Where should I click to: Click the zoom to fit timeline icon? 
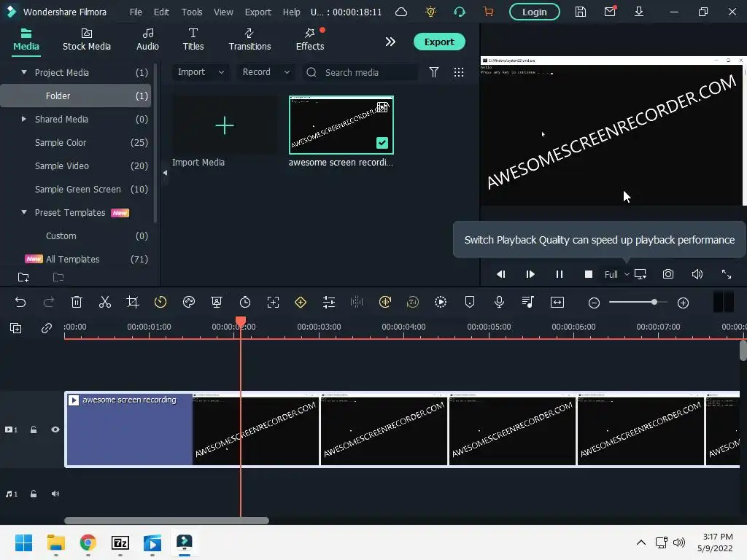557,303
